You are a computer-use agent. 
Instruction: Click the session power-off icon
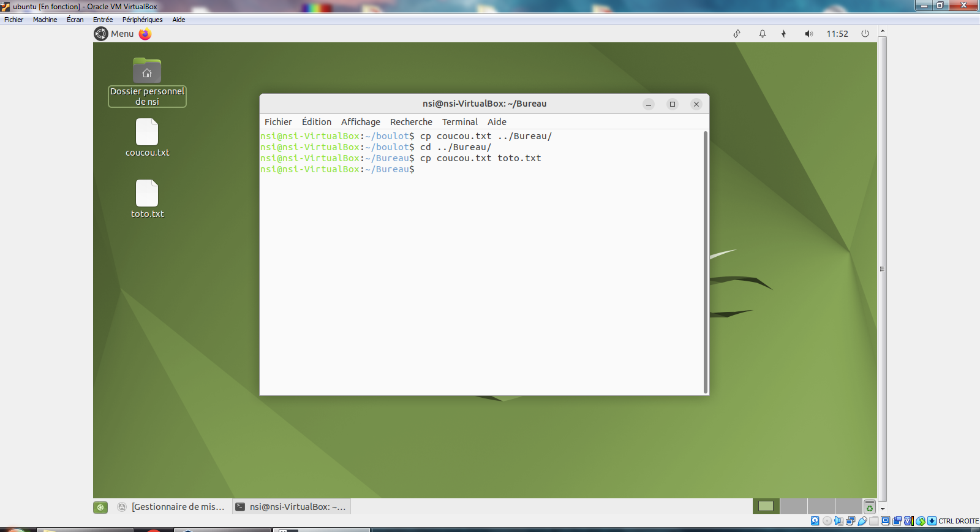coord(865,34)
